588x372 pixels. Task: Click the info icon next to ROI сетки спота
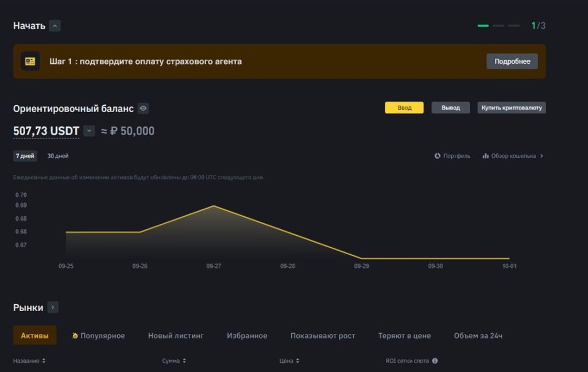click(435, 361)
